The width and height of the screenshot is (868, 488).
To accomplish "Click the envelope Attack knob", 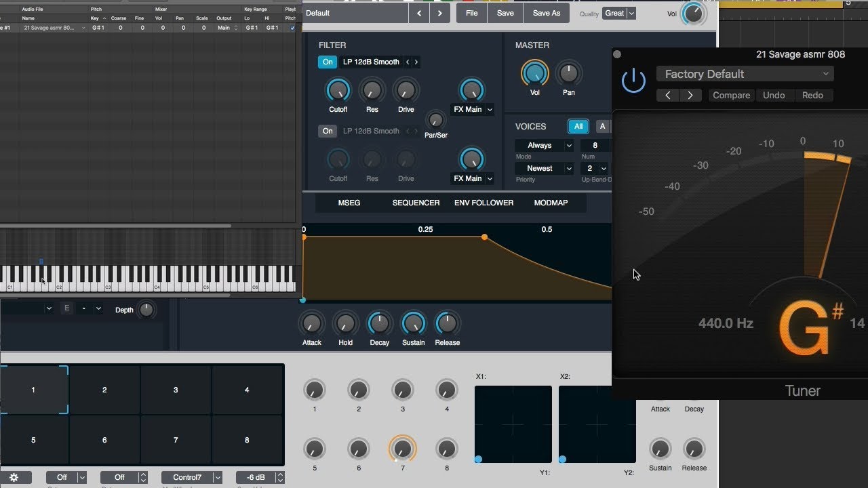I will [x=311, y=323].
